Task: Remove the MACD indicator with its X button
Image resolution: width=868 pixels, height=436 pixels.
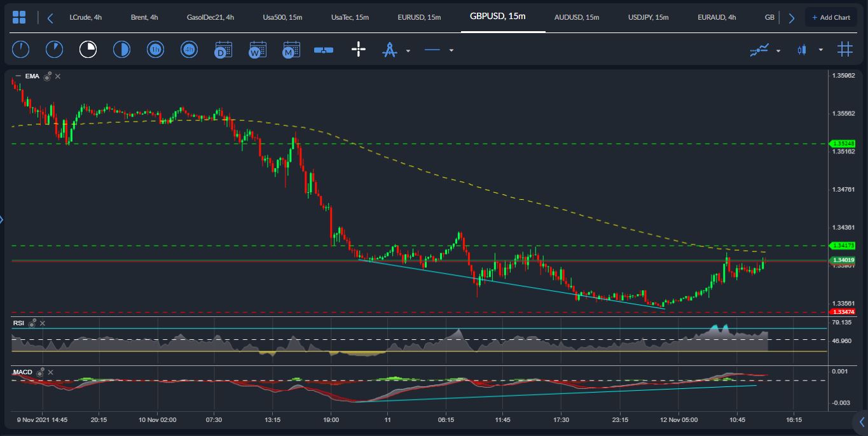Action: pos(50,372)
